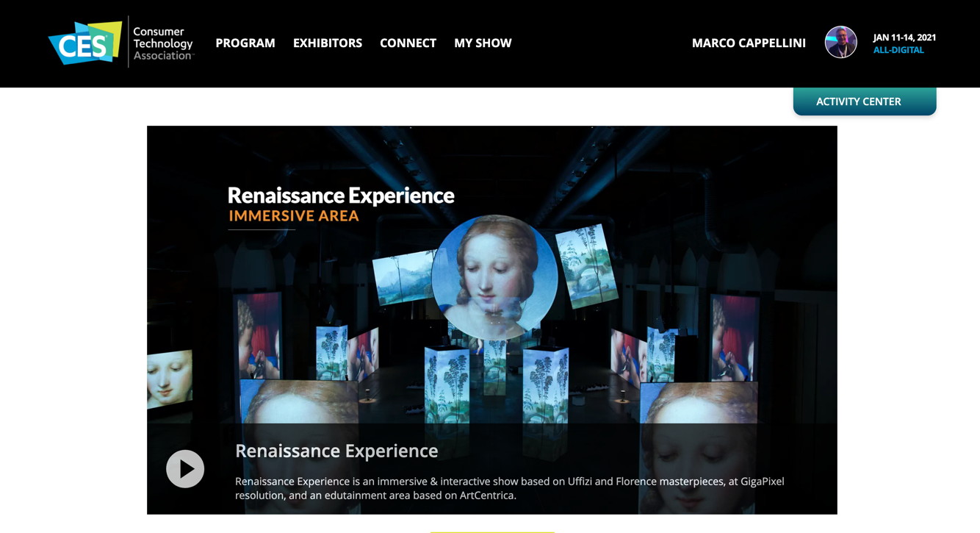Click the Consumer Technology Association text
Image resolution: width=980 pixels, height=533 pixels.
[163, 43]
